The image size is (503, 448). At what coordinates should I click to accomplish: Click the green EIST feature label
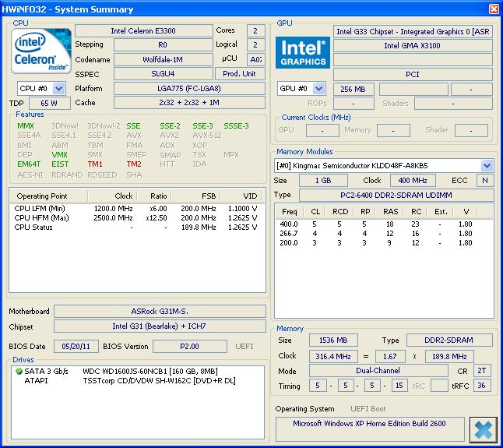[x=60, y=164]
